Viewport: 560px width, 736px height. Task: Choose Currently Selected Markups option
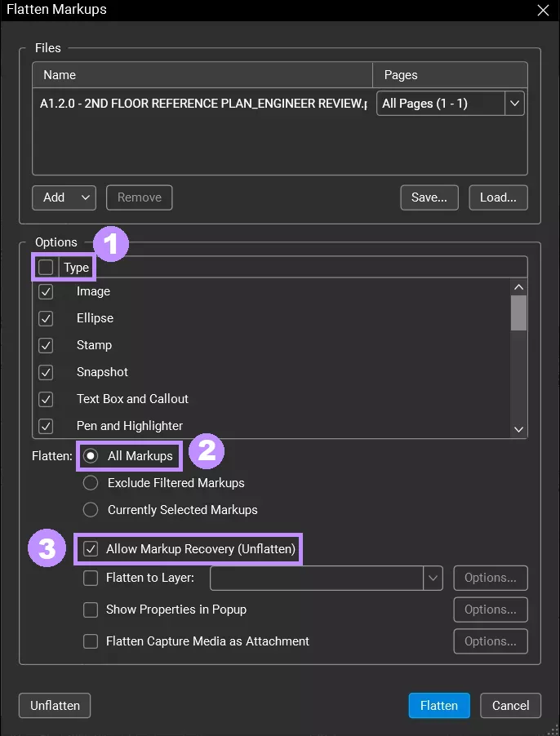point(91,510)
